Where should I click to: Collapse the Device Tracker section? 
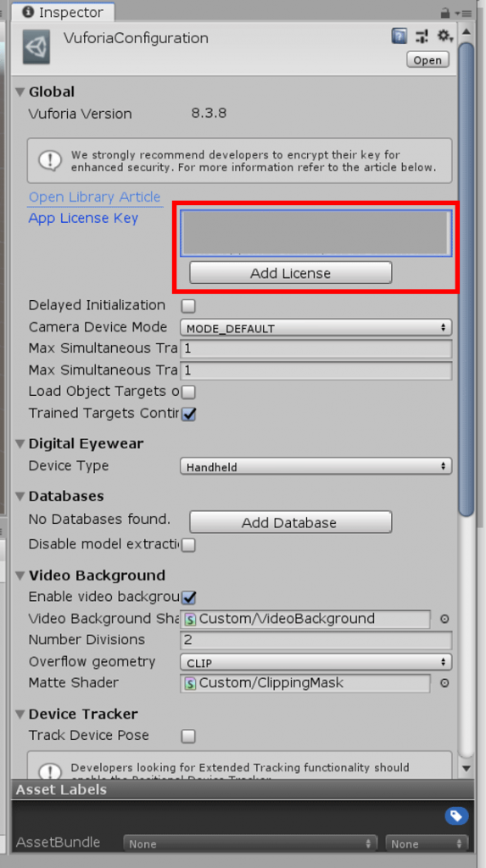pos(20,714)
